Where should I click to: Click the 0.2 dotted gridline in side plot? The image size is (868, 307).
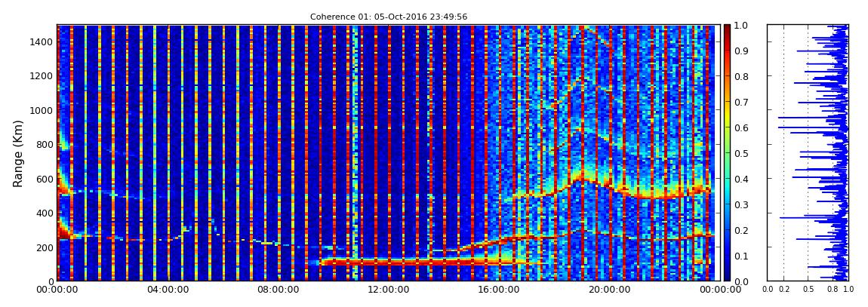click(784, 153)
